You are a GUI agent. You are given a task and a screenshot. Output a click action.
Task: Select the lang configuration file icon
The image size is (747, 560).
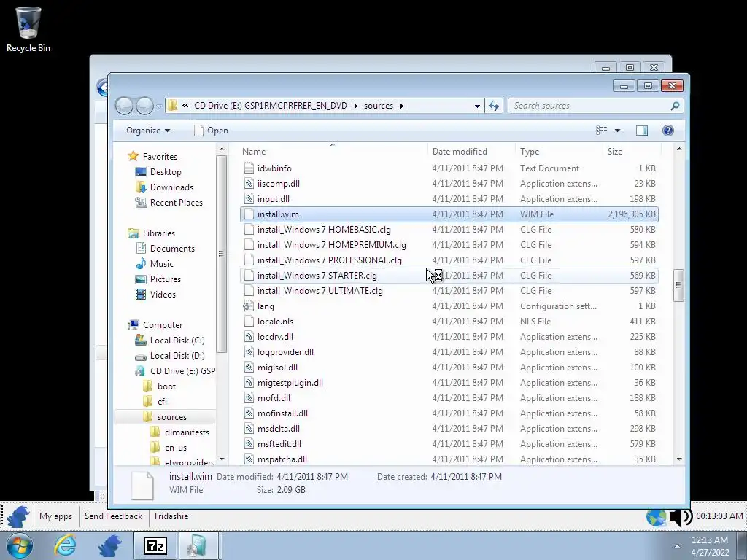pyautogui.click(x=248, y=306)
